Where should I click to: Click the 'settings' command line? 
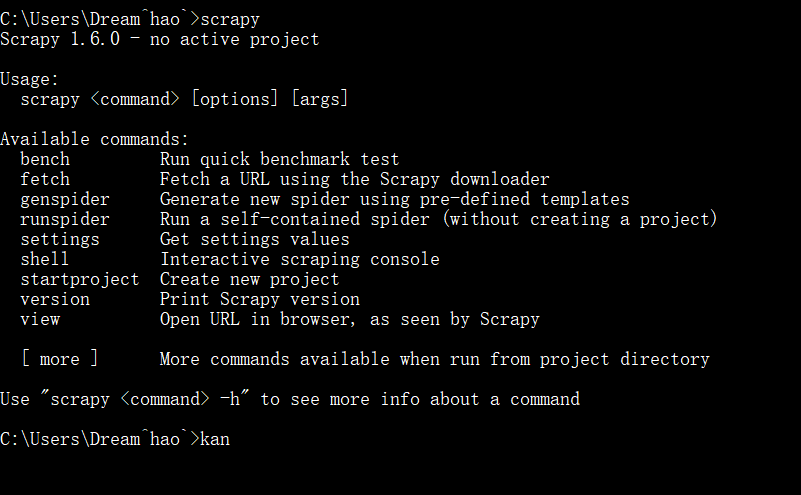click(60, 239)
